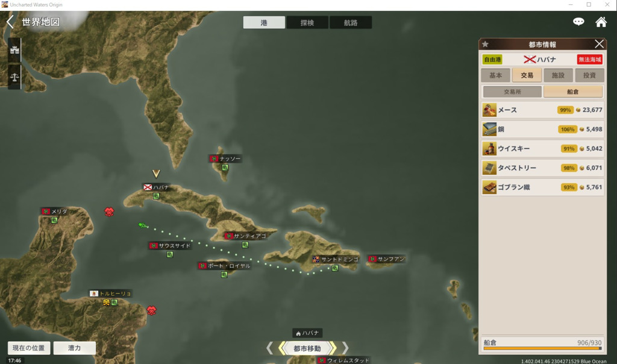Screen dimensions: 617x364
Task: Click the ゴブラン織 trade good icon
Action: (489, 187)
